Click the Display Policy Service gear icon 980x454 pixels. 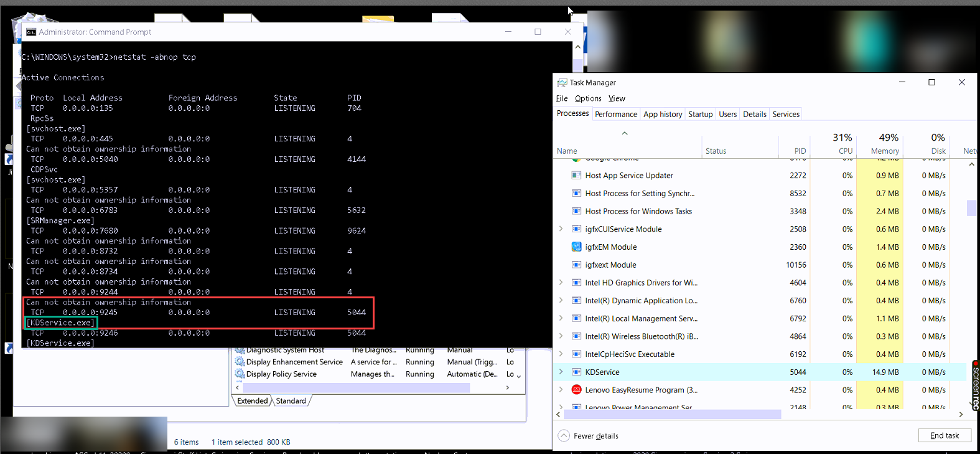point(240,374)
